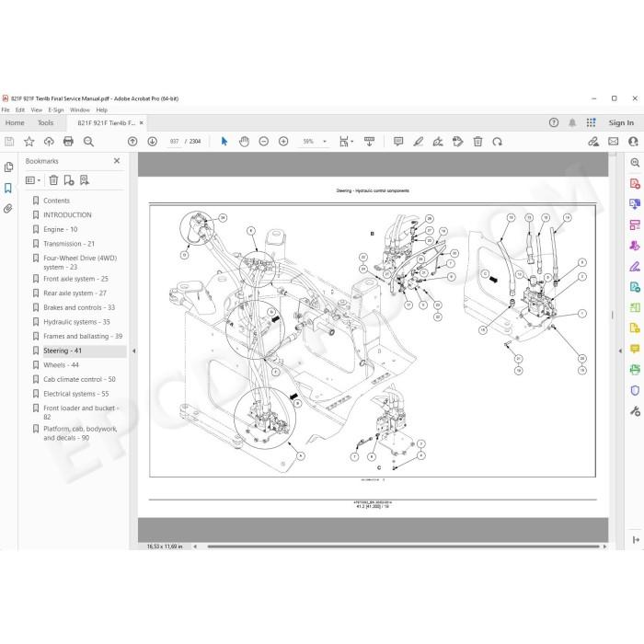Collapse the right tools pane arrow
Image resolution: width=644 pixels, height=644 pixels.
620,351
